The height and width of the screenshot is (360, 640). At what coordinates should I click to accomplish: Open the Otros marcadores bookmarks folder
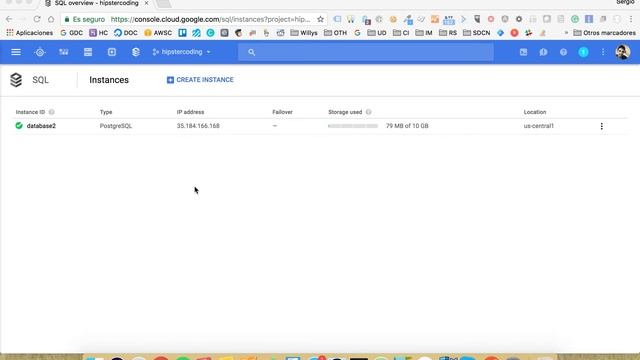tap(604, 33)
